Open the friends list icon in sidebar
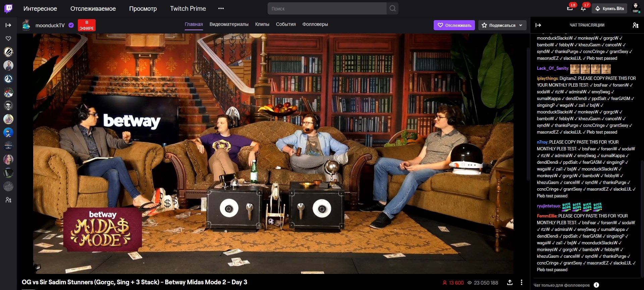Screen dimensions: 644x290 point(8,200)
